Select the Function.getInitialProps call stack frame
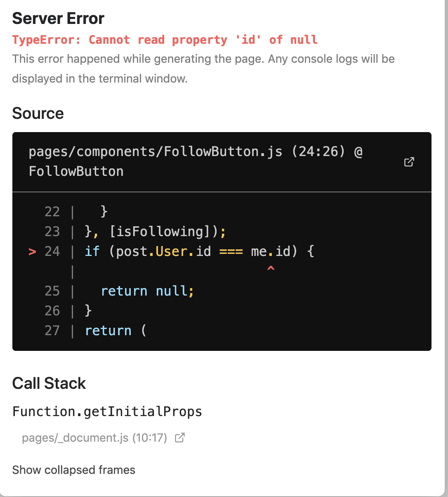 [107, 412]
